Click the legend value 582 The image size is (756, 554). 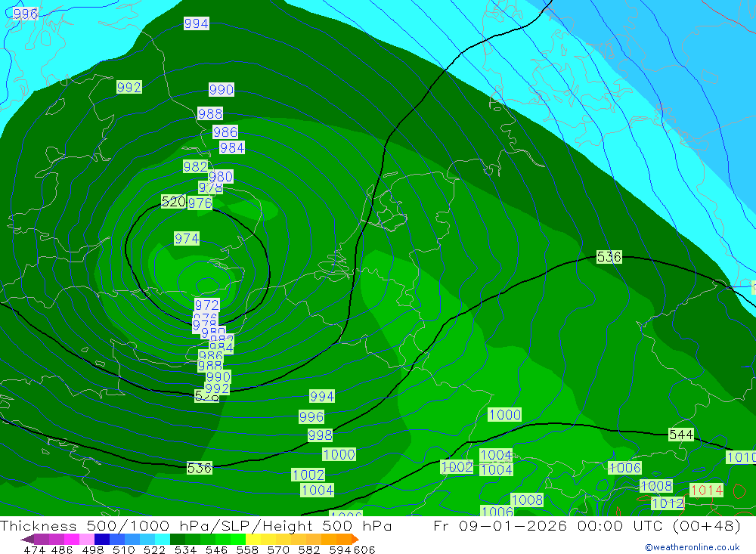tap(309, 549)
